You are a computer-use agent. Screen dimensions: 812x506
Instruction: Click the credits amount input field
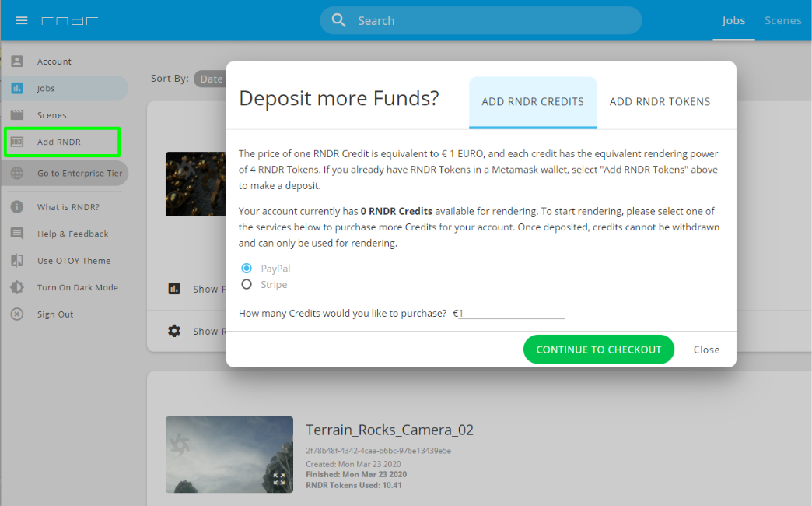(512, 313)
